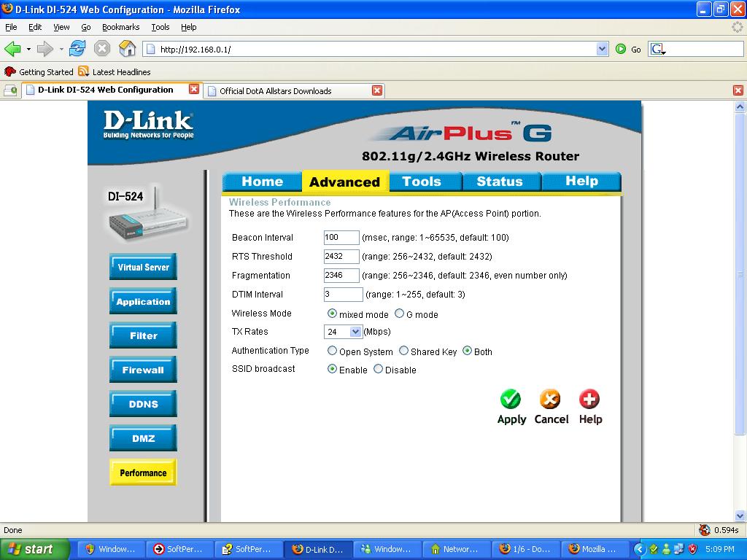Go to the Home page icon
The height and width of the screenshot is (560, 747).
point(127,49)
